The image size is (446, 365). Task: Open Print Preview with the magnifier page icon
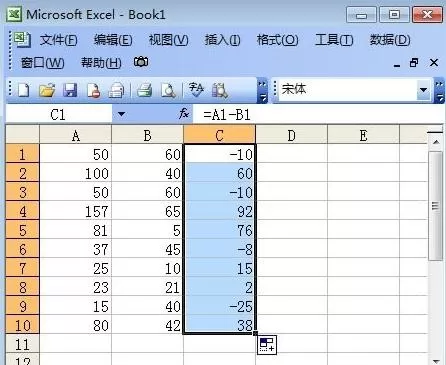[x=168, y=90]
